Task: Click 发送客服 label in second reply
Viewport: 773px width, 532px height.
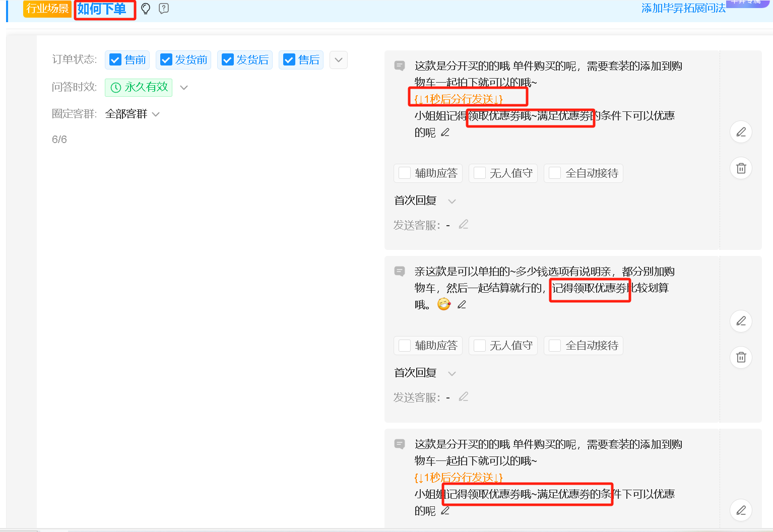Action: pos(417,397)
